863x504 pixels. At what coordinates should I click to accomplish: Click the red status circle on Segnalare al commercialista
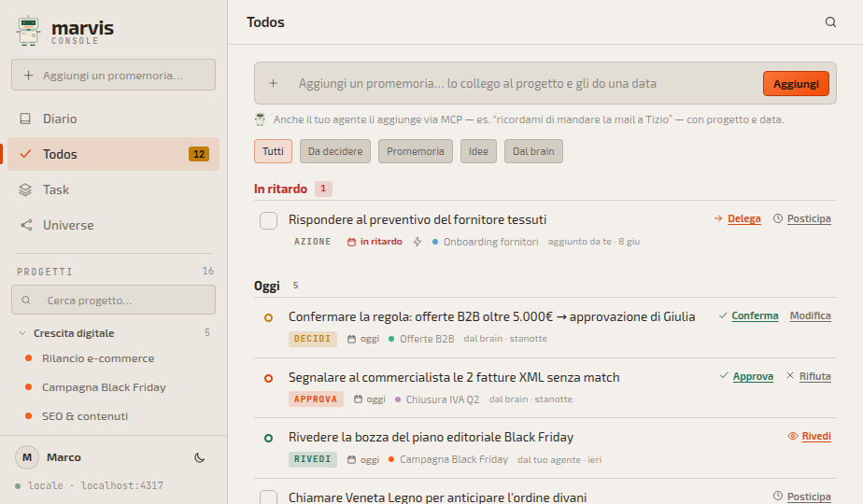point(269,378)
